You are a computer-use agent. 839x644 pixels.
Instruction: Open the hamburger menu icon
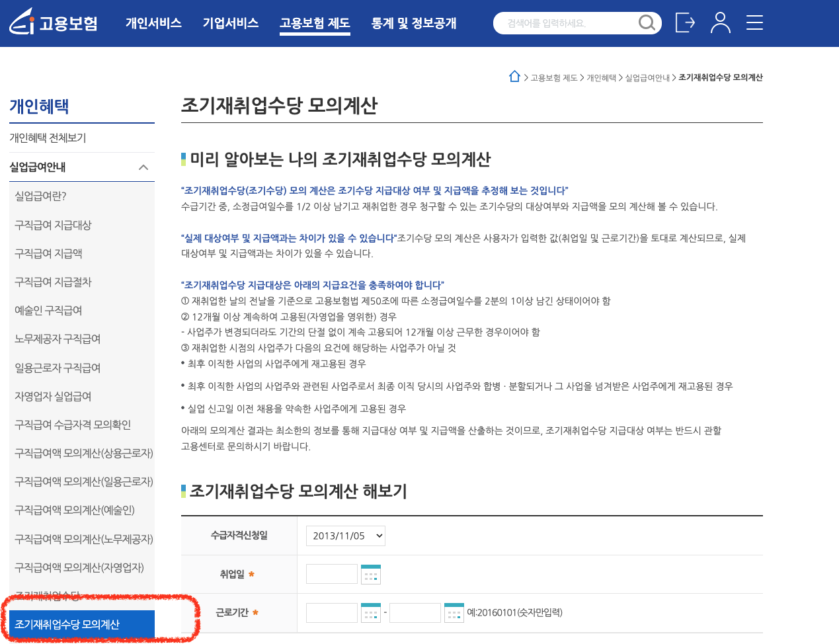pyautogui.click(x=754, y=22)
